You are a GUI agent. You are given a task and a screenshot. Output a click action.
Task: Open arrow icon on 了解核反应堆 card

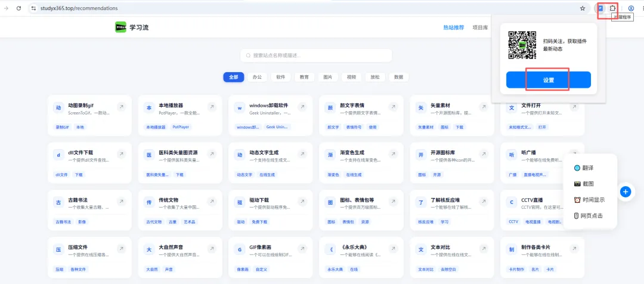point(484,202)
